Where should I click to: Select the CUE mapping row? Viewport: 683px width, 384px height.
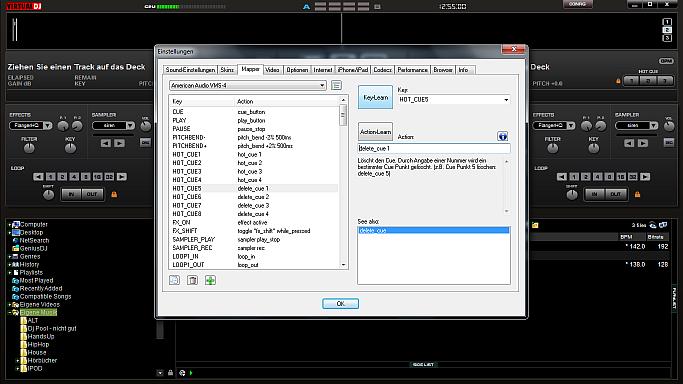254,112
